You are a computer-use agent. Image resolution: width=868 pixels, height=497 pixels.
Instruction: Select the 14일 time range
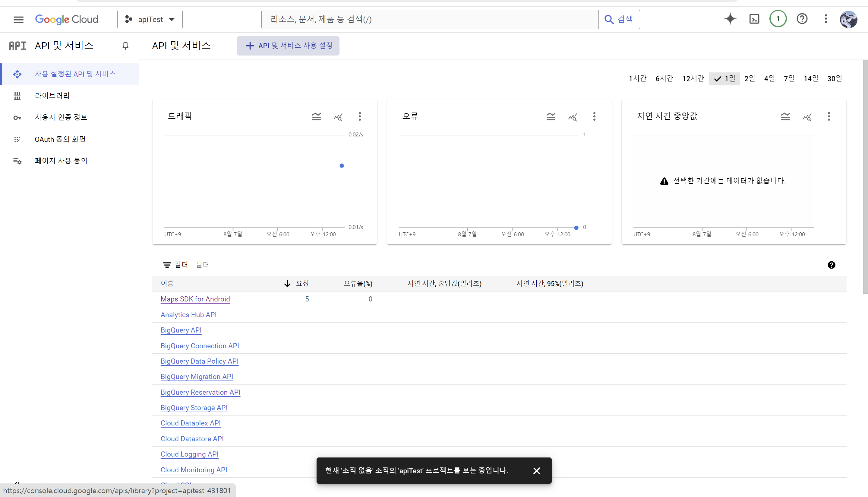coord(811,79)
